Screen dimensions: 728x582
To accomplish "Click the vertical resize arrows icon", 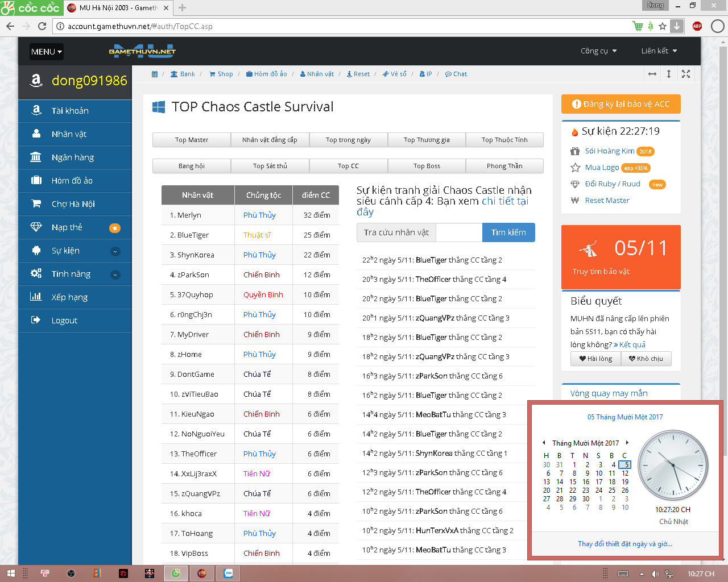I will click(x=669, y=74).
